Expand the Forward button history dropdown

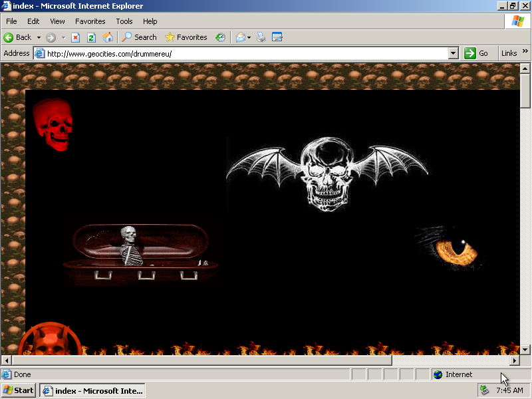pyautogui.click(x=64, y=37)
